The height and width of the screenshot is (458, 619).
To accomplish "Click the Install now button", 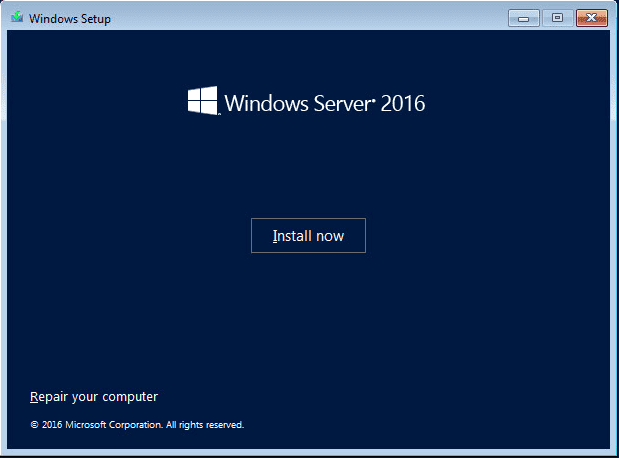I will (x=308, y=235).
